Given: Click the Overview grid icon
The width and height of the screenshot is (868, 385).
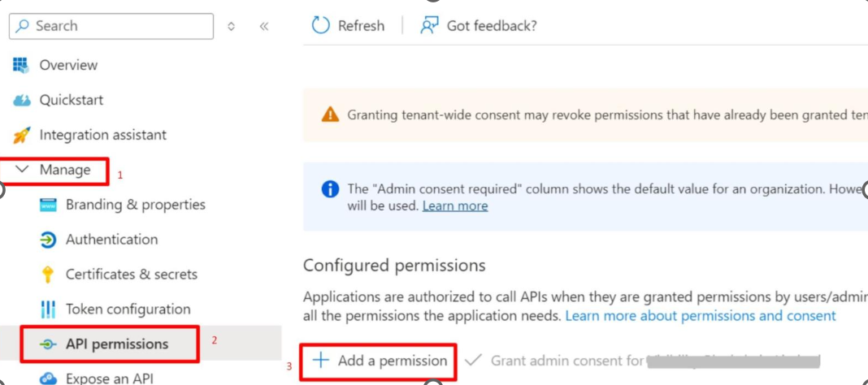Looking at the screenshot, I should point(21,65).
